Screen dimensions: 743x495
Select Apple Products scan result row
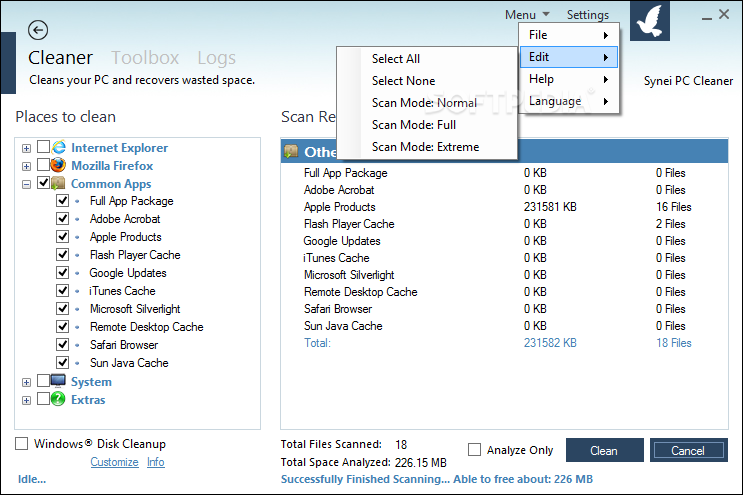click(x=504, y=207)
